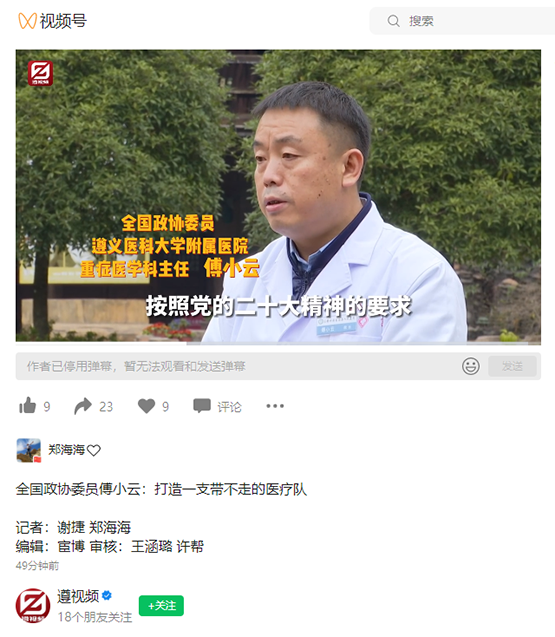
Task: Follow 遵视频 with +关注 button
Action: [161, 606]
